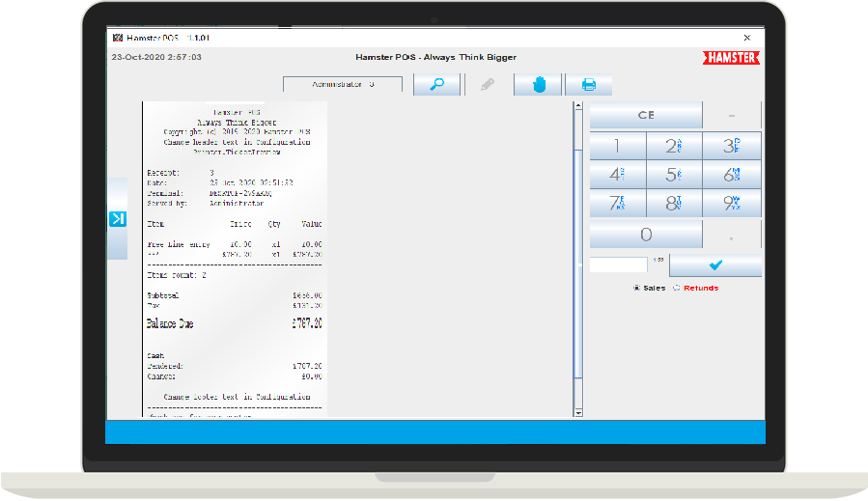Tap keypad digit 0

coord(646,235)
